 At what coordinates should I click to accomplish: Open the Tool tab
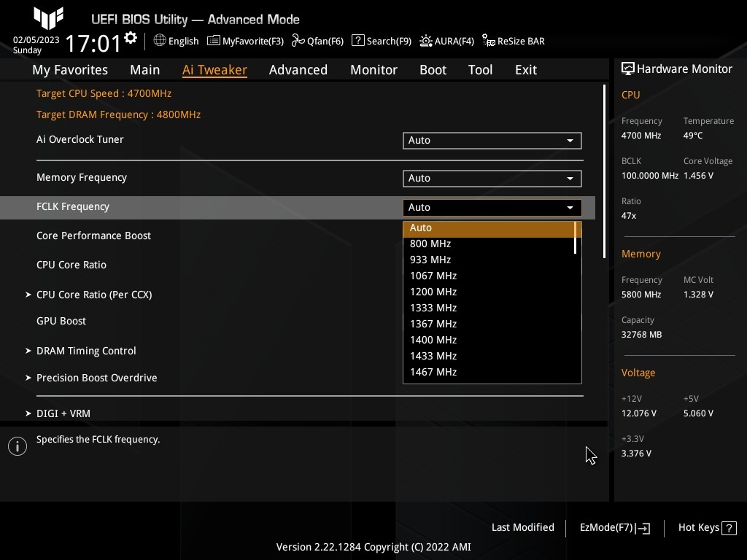(480, 70)
